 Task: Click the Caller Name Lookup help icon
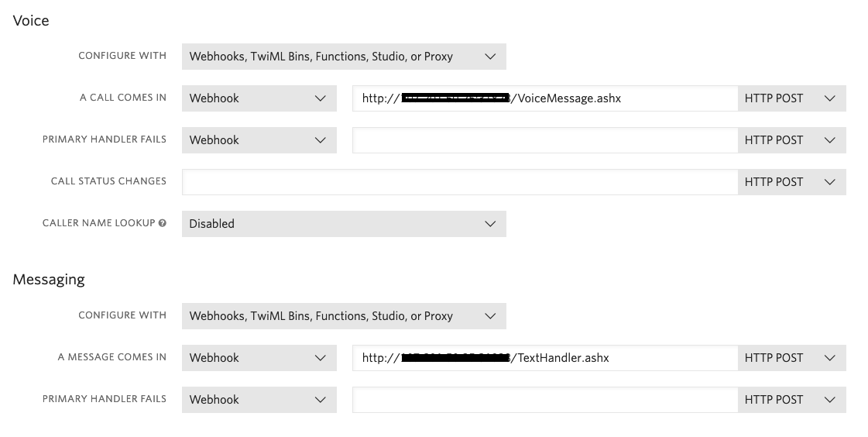pyautogui.click(x=163, y=223)
